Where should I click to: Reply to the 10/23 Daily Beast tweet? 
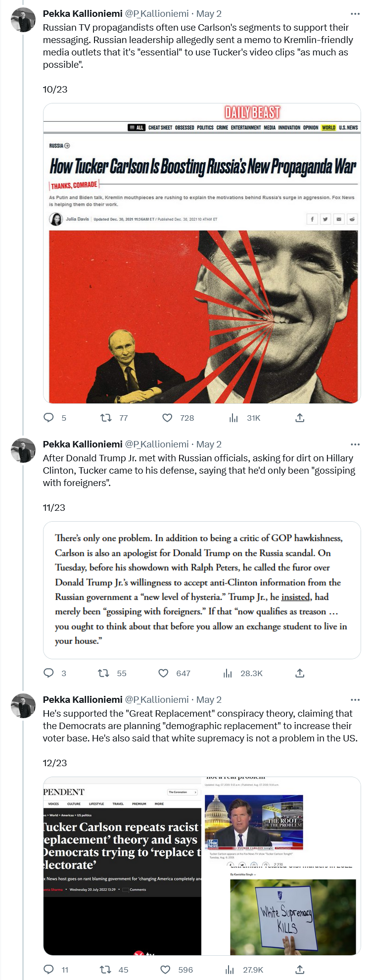[49, 418]
